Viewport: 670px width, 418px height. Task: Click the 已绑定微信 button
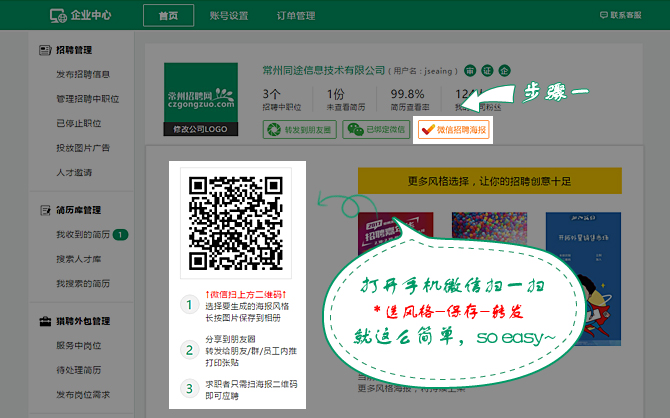click(376, 130)
